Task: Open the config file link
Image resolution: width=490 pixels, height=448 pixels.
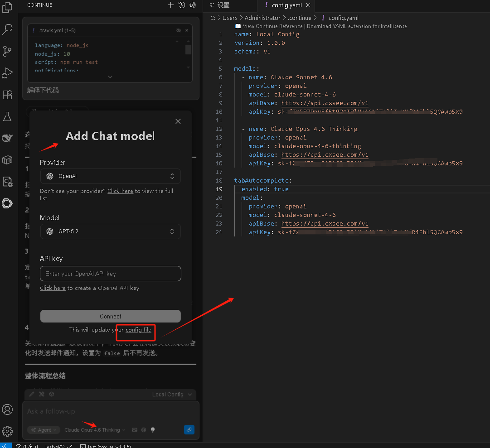Action: (138, 330)
